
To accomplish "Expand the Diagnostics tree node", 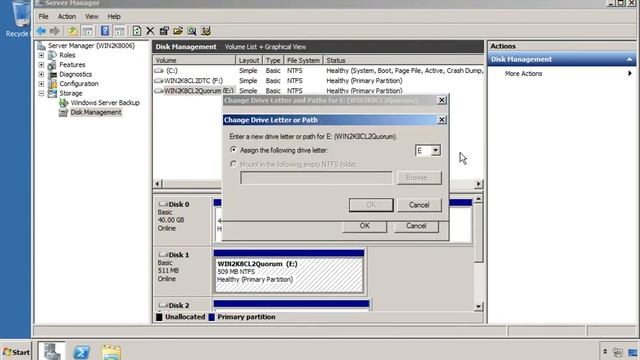I will click(x=41, y=74).
